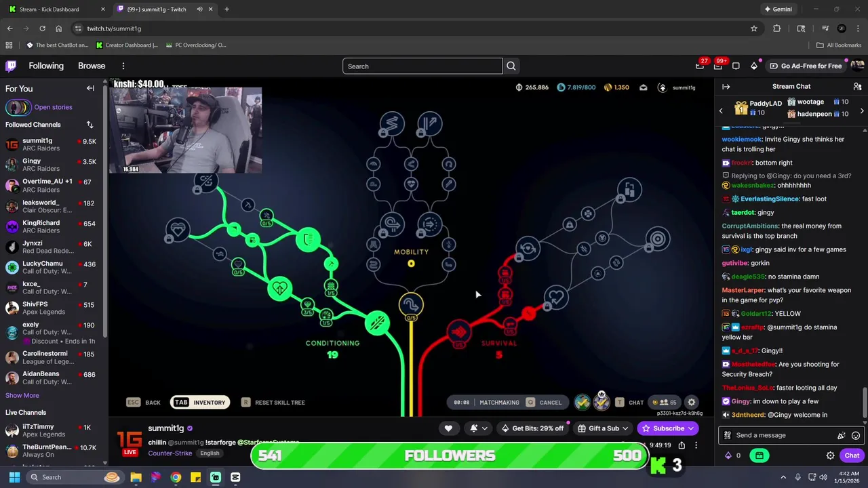This screenshot has height=488, width=868.
Task: Open notification bell dropdown
Action: point(477,428)
